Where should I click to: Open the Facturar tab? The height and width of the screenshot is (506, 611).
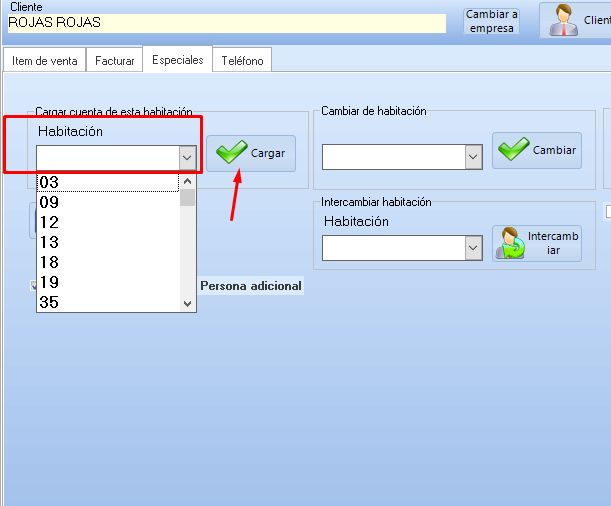coord(114,61)
